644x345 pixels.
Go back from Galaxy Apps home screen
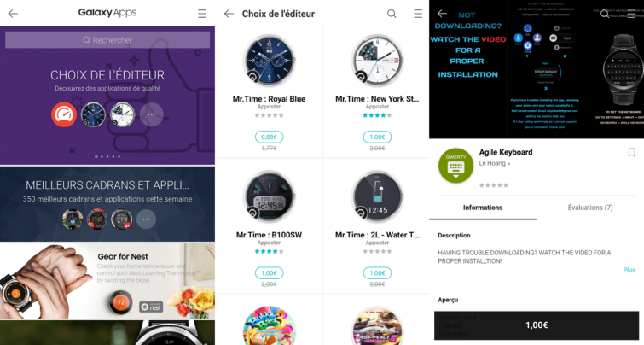(x=13, y=14)
